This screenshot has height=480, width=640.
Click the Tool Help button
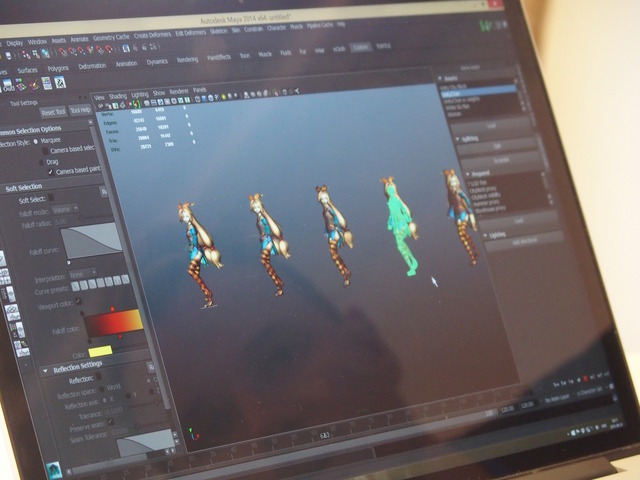coord(80,110)
